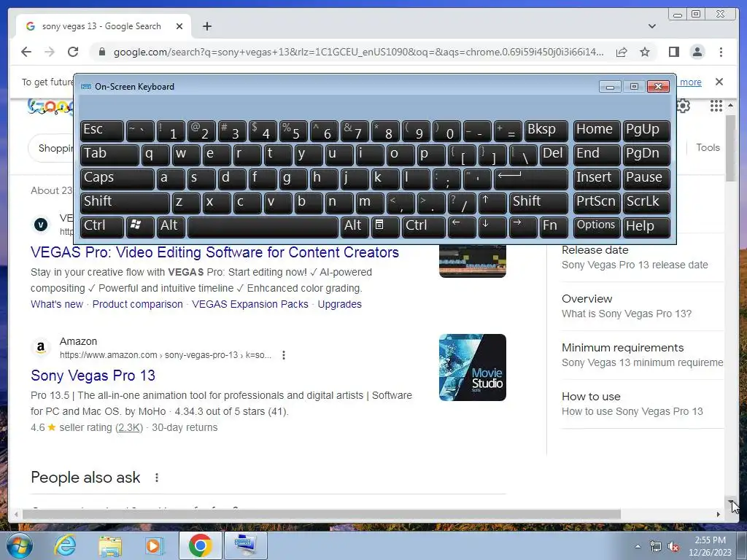The image size is (747, 560).
Task: Open Windows Start menu
Action: click(19, 545)
